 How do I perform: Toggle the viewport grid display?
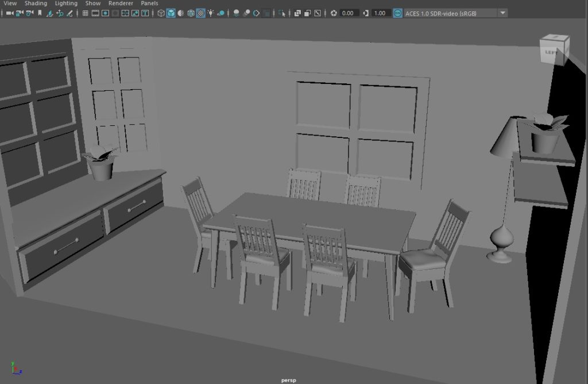[x=86, y=13]
